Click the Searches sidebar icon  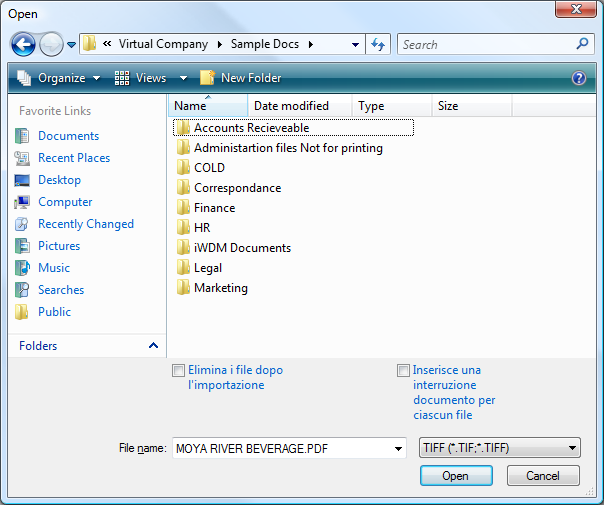pyautogui.click(x=22, y=290)
